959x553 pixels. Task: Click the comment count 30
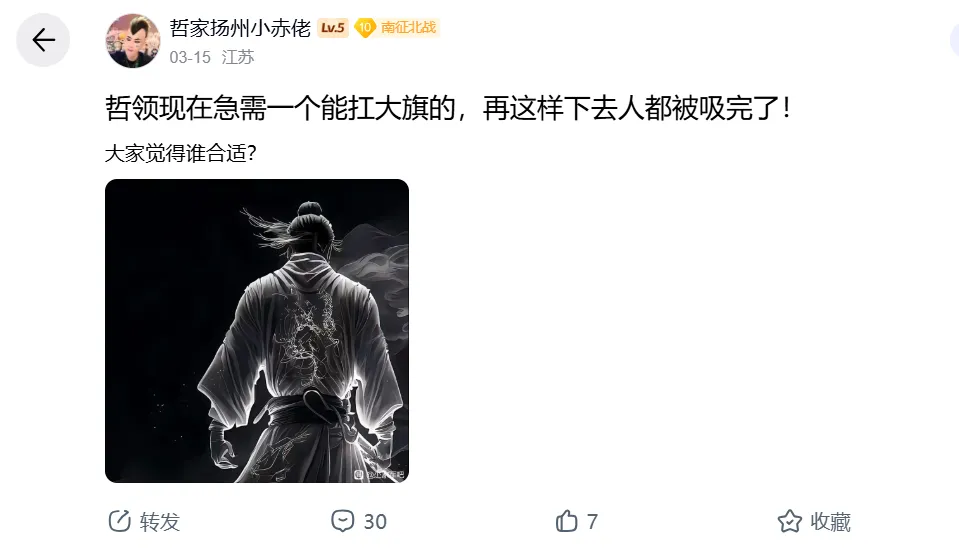coord(375,522)
